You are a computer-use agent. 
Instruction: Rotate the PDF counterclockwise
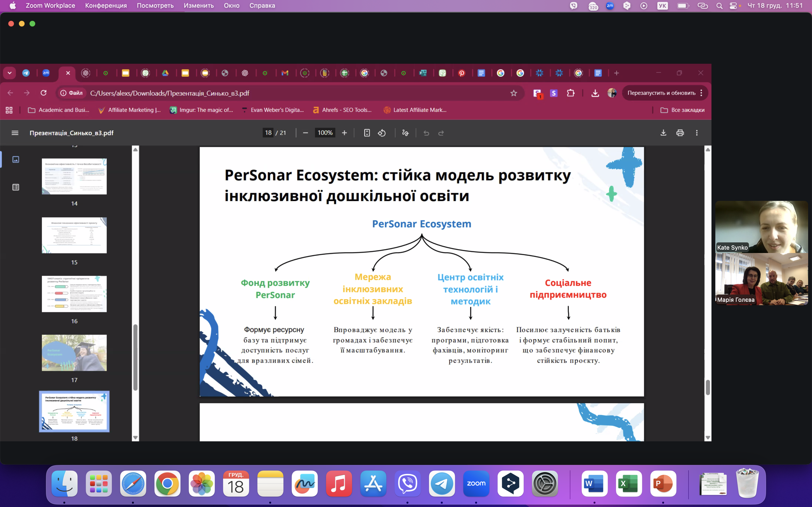click(382, 133)
